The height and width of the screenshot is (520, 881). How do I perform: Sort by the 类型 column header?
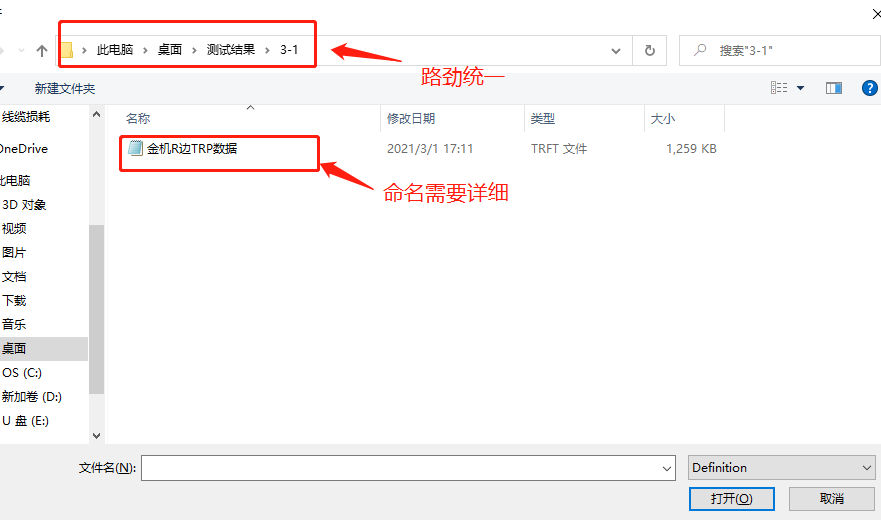[543, 119]
